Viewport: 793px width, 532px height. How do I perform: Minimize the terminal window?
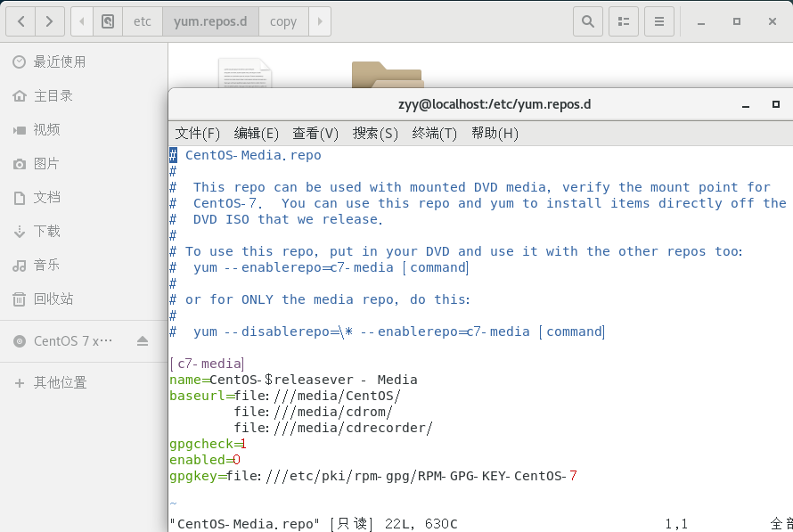[x=746, y=104]
